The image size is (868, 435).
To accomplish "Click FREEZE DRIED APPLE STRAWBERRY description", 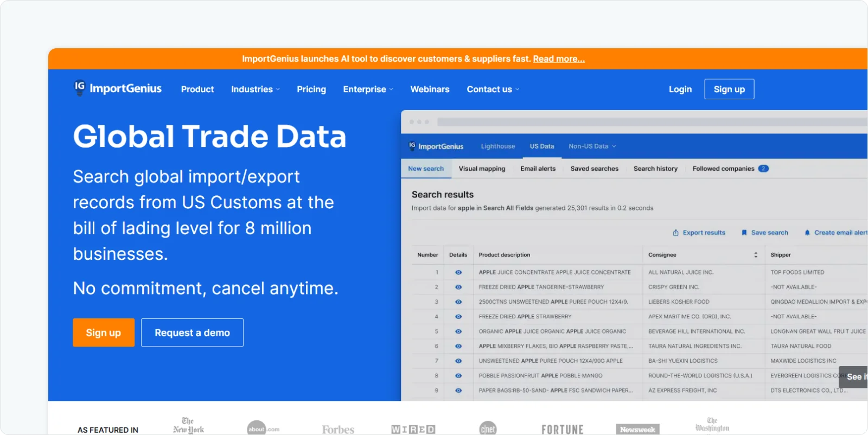I will (x=525, y=316).
